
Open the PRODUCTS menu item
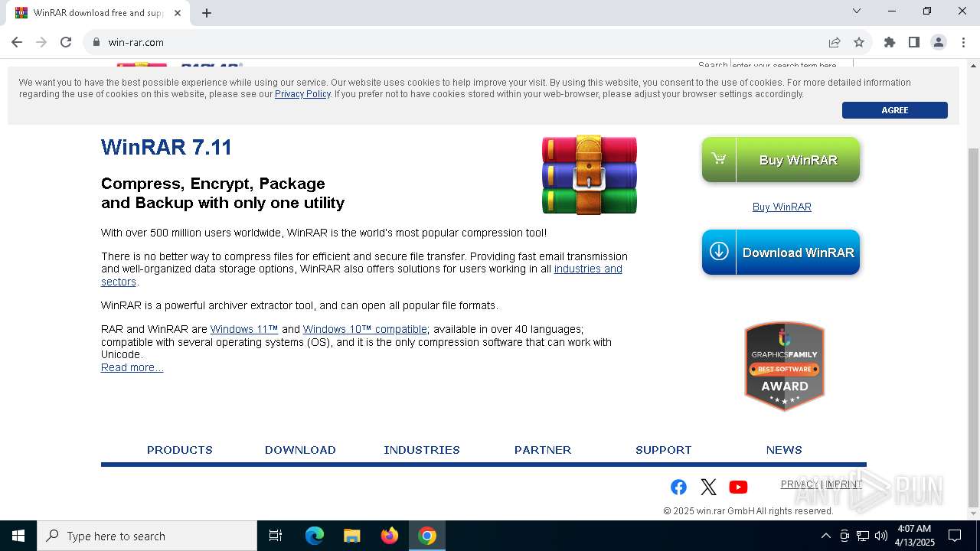[x=180, y=450]
